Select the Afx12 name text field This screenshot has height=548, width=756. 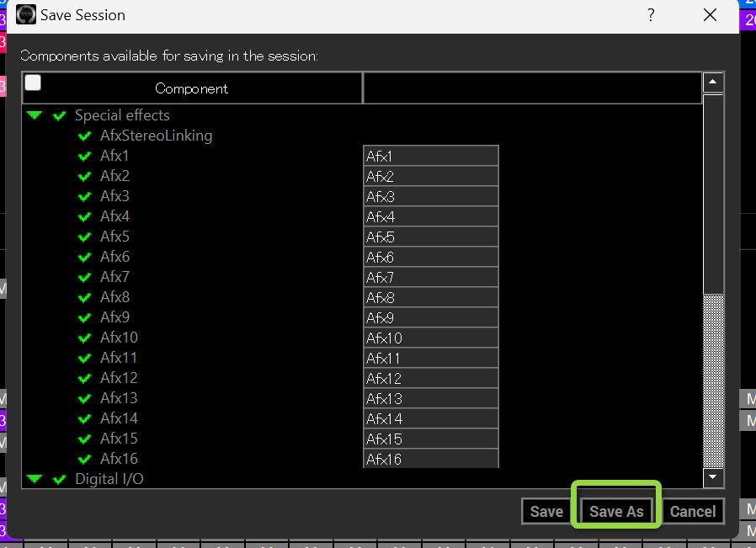point(430,379)
